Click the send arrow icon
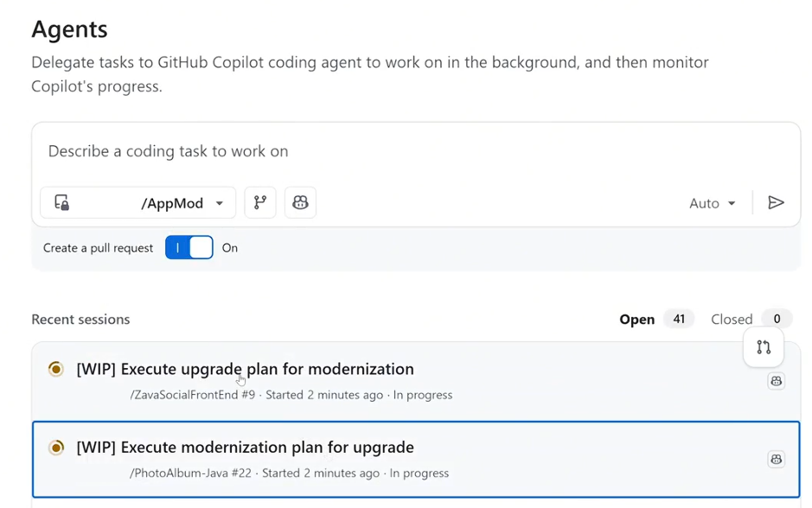This screenshot has height=508, width=812. 776,202
